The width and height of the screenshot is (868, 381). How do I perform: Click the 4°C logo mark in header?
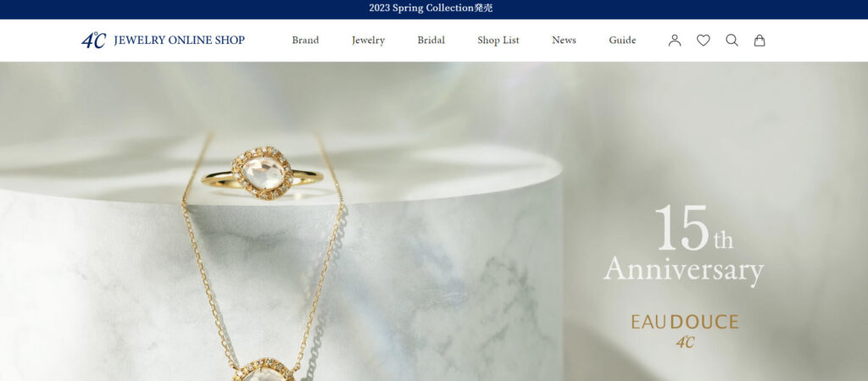(x=93, y=41)
